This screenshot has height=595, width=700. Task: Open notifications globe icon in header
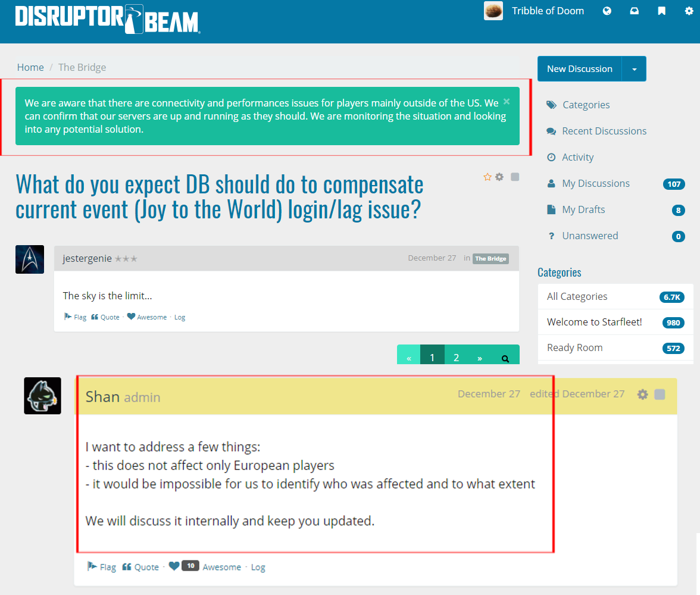pyautogui.click(x=607, y=11)
